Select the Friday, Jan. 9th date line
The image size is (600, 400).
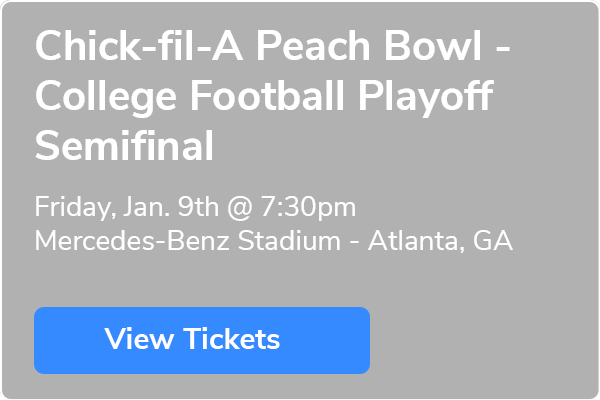pyautogui.click(x=195, y=208)
